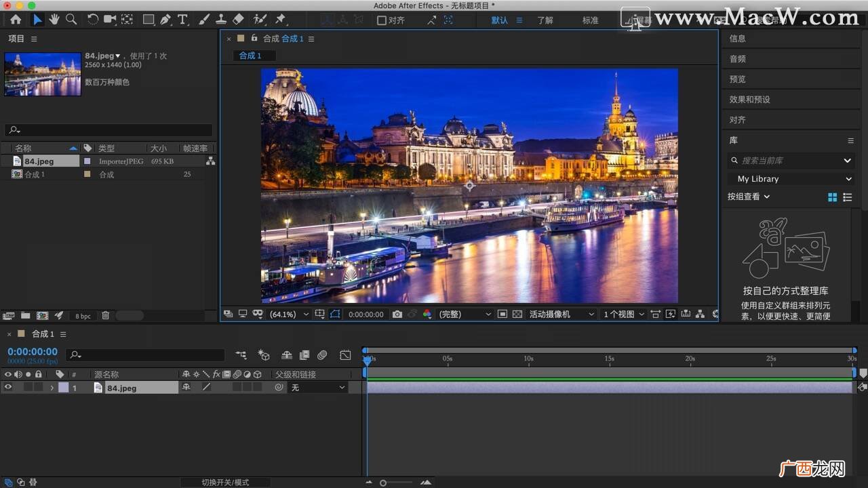Select the Puppet Pin tool
868x488 pixels.
pos(280,20)
